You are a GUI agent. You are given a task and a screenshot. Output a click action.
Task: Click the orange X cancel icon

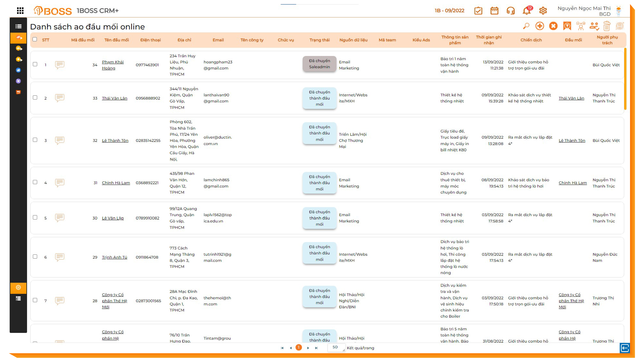tap(553, 26)
